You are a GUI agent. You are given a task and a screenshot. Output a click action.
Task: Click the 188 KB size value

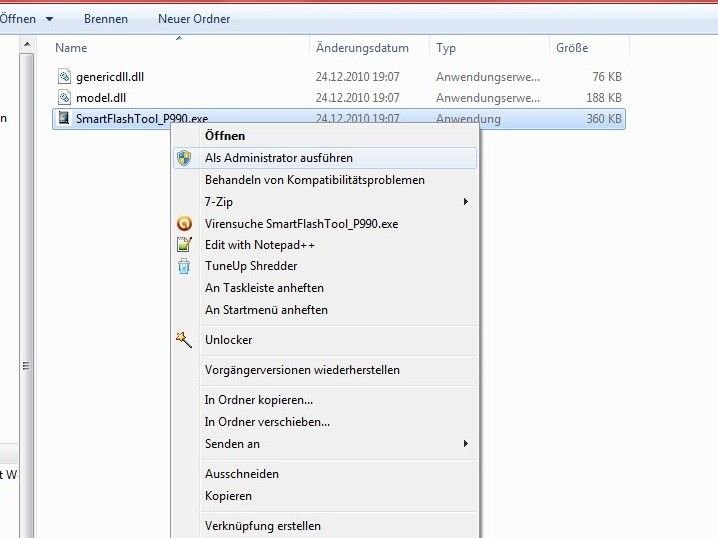coord(604,98)
